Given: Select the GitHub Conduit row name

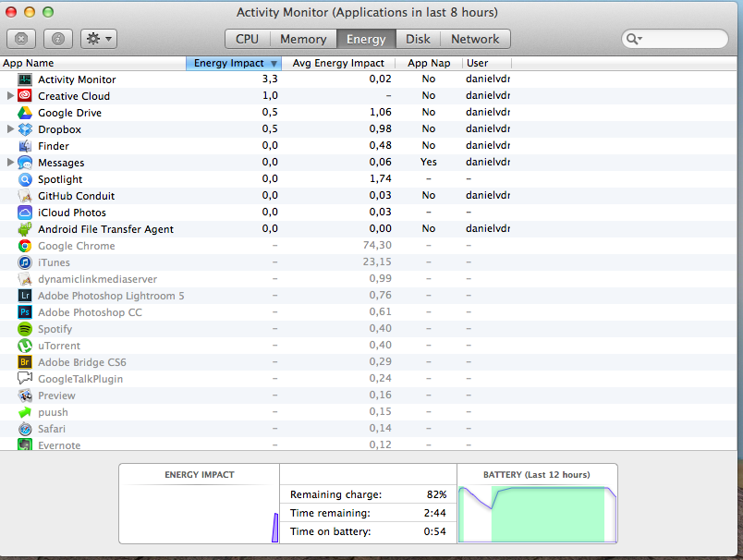Looking at the screenshot, I should click(77, 196).
